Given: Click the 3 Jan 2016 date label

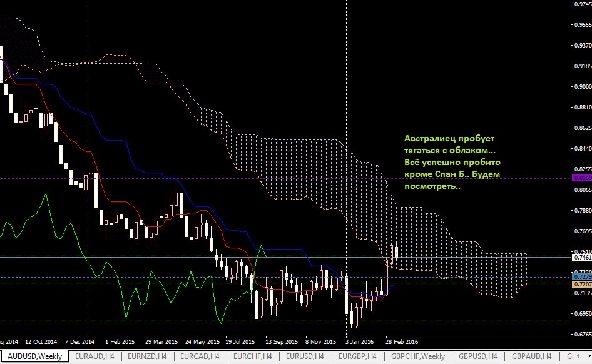Looking at the screenshot, I should click(359, 341).
